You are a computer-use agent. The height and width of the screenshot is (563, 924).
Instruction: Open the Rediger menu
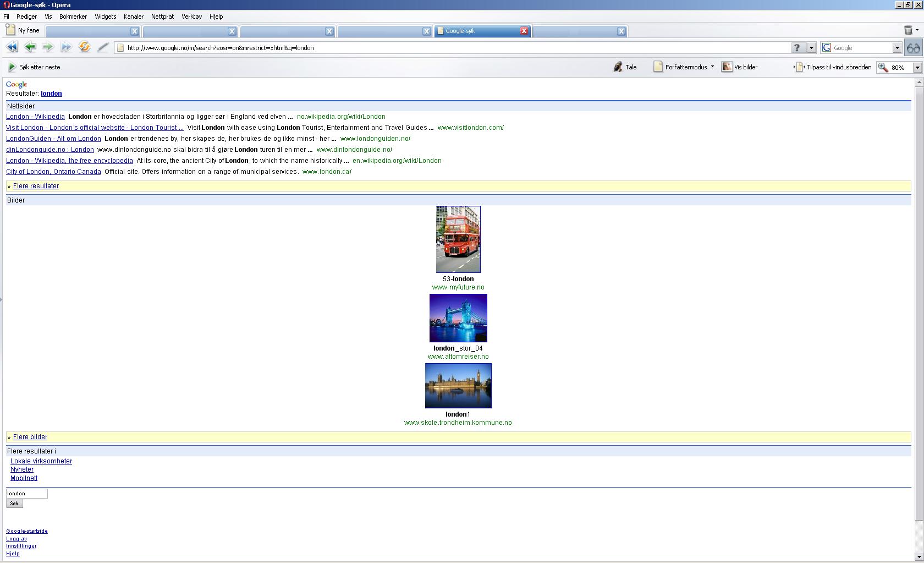click(x=26, y=17)
